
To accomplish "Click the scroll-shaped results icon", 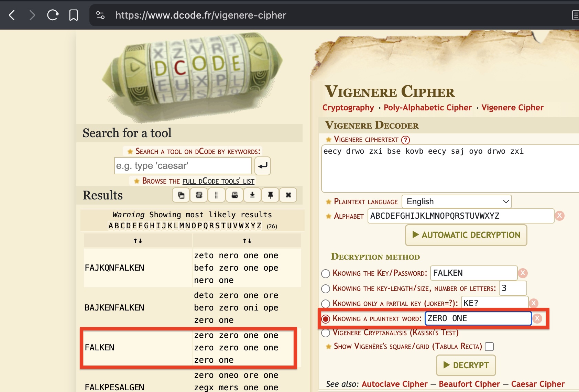I will click(x=199, y=195).
